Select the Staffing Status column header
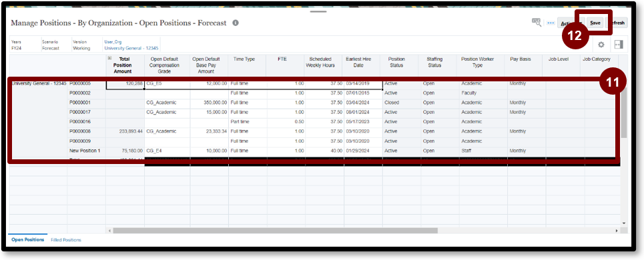Image resolution: width=644 pixels, height=260 pixels. [438, 65]
